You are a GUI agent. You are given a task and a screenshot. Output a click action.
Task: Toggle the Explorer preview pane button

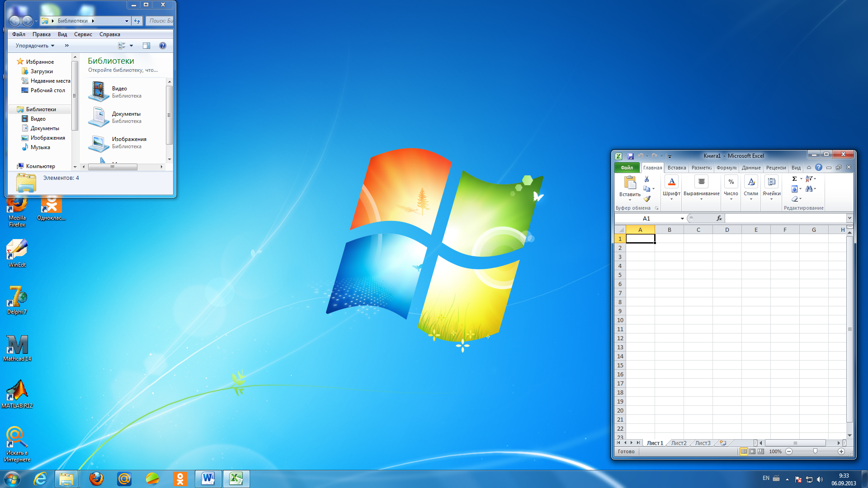146,46
